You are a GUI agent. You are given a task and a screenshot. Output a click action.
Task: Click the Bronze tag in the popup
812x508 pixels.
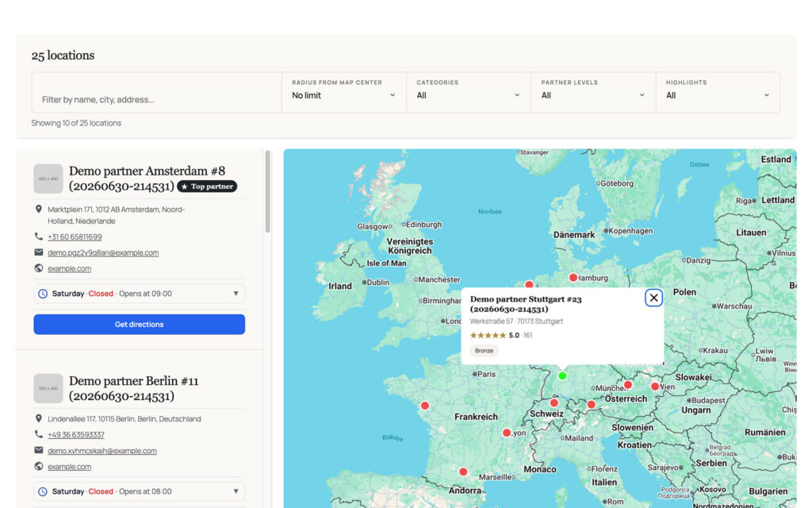pos(485,350)
